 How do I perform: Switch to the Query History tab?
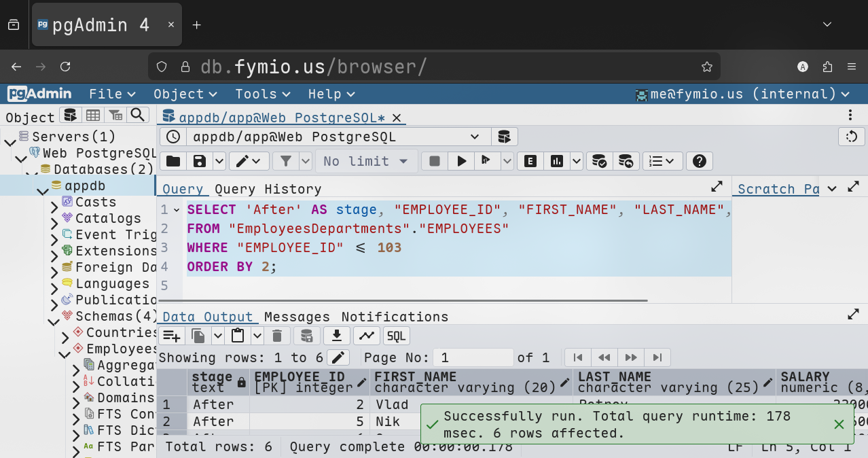pos(268,189)
